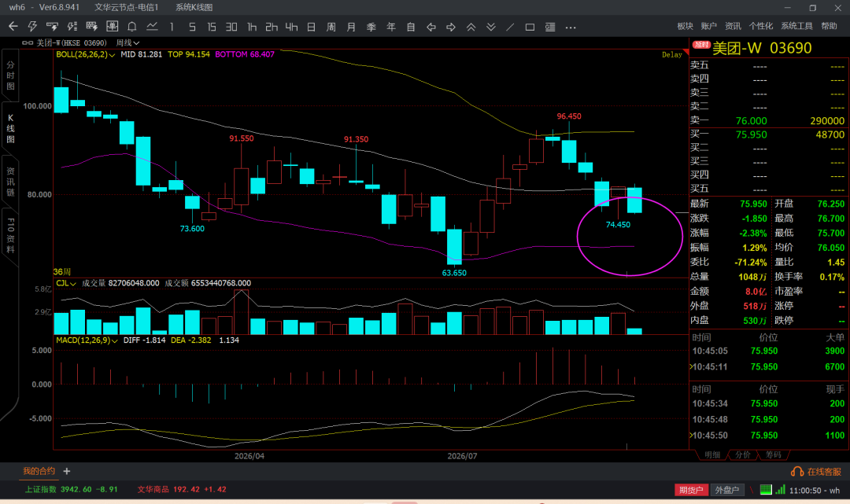Click the online customer service headset icon

click(x=796, y=472)
